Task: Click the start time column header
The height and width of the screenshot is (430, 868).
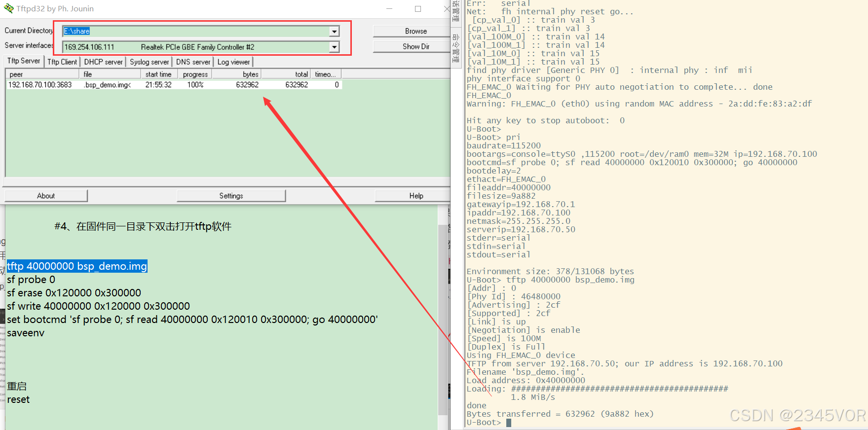Action: coord(158,74)
